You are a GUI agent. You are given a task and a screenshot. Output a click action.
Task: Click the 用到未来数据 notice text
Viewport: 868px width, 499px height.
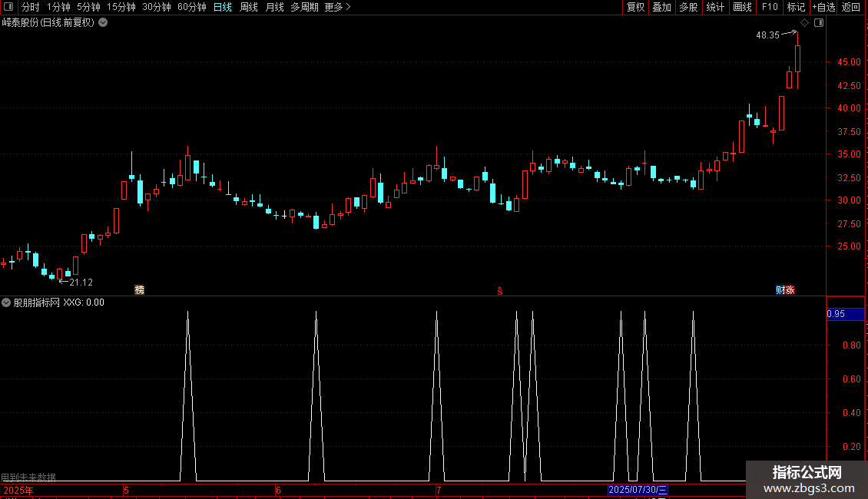pyautogui.click(x=28, y=477)
